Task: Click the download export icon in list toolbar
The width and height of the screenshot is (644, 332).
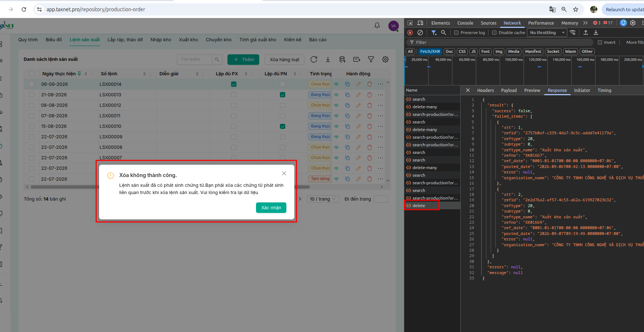Action: (328, 59)
